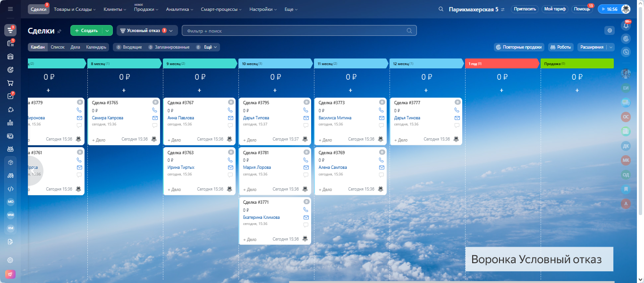Click the rocket icon in the left sidebar
Viewport: 644px width, 283px height.
pos(10,274)
